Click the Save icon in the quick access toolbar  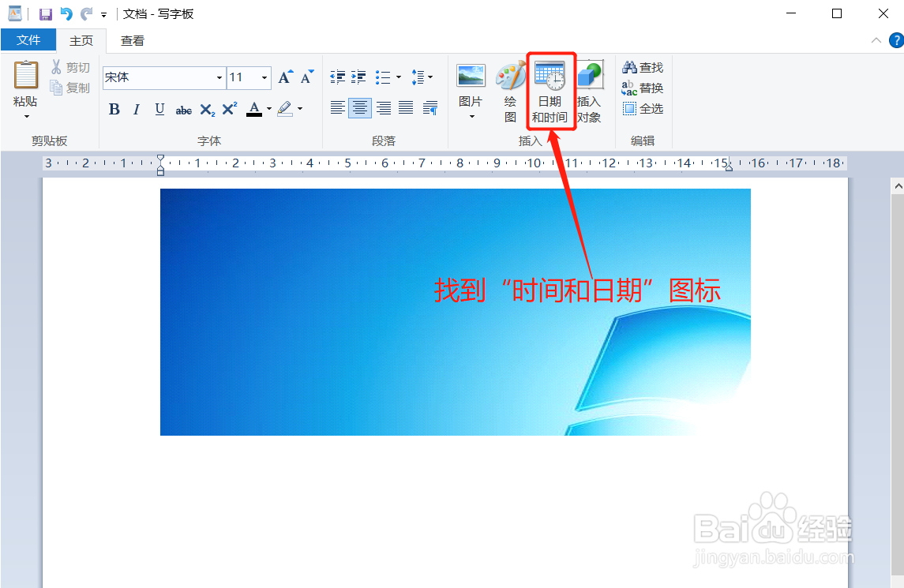46,14
